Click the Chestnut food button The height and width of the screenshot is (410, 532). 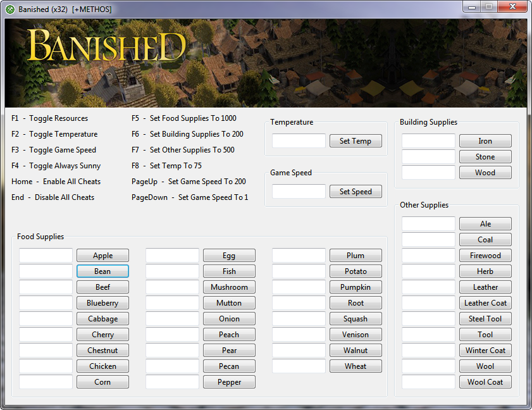click(x=103, y=351)
